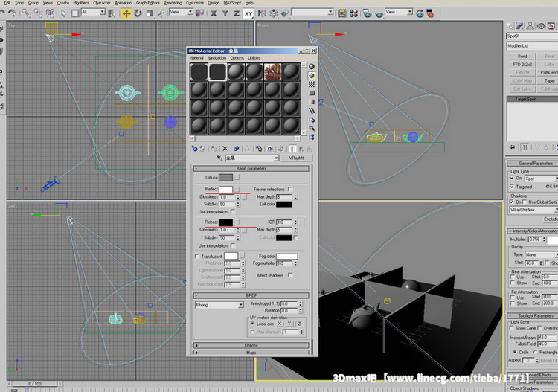This screenshot has width=558, height=392.
Task: Uncheck Light Type On checkbox
Action: tap(512, 178)
